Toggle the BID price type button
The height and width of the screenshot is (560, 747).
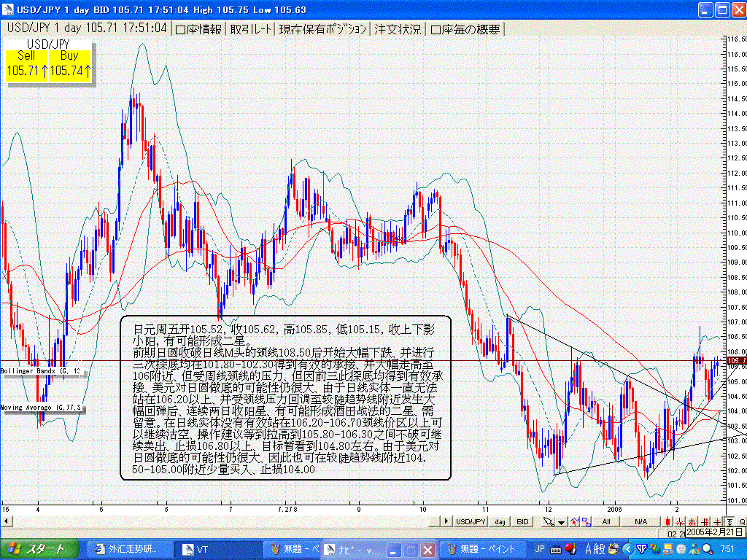tap(522, 521)
